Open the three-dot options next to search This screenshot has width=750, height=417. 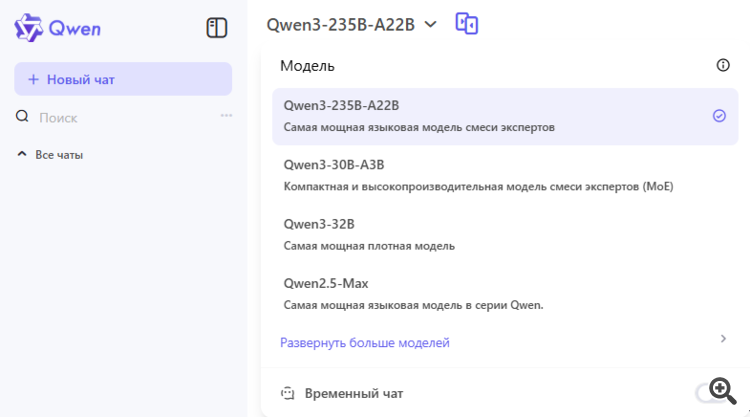click(x=226, y=116)
